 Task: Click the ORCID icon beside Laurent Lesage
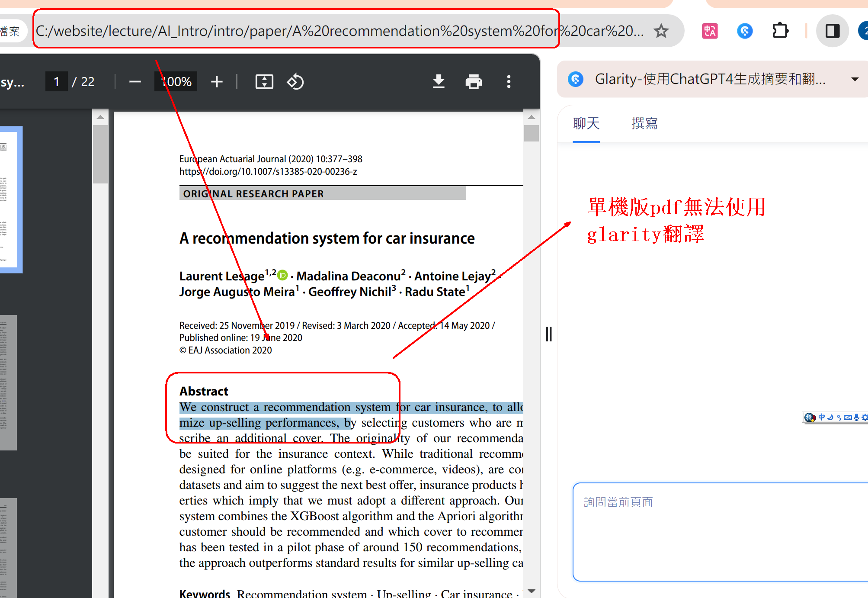click(282, 275)
